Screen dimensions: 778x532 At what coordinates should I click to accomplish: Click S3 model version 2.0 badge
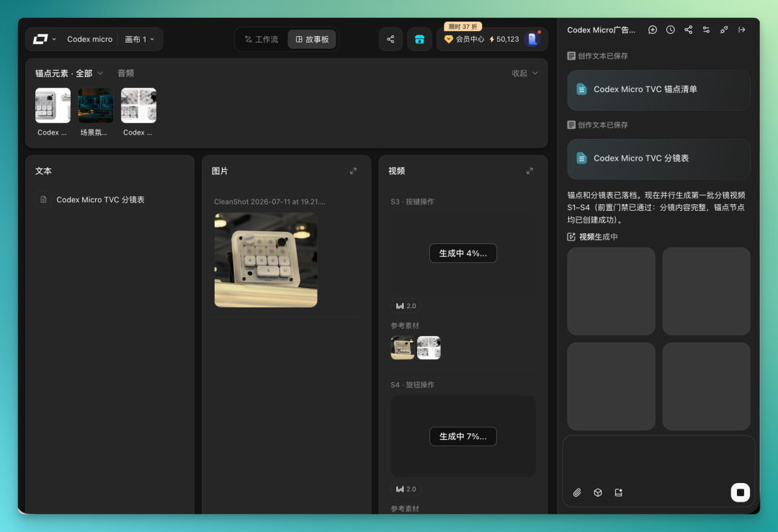click(406, 306)
